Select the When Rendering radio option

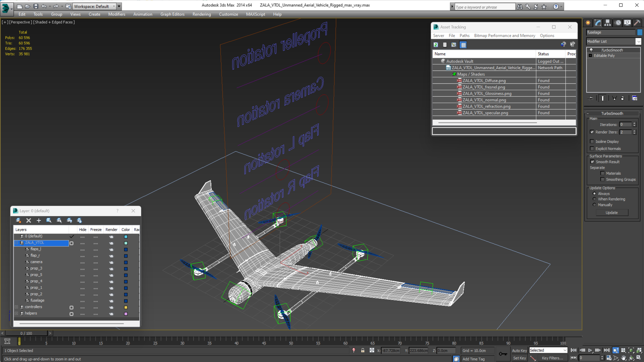[x=595, y=199]
